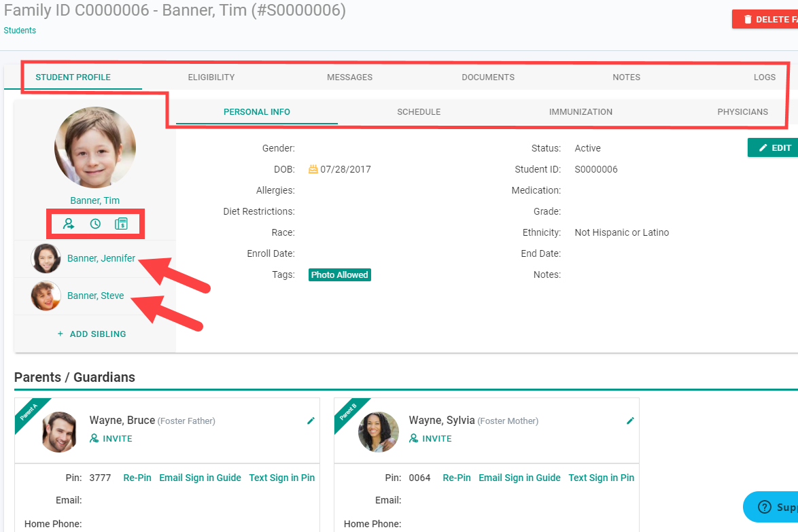Open the Notes tab

pos(627,77)
